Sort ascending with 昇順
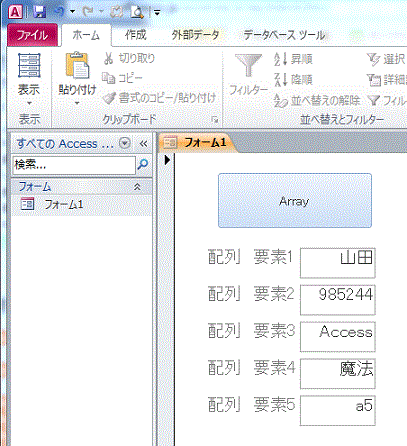 click(x=293, y=59)
